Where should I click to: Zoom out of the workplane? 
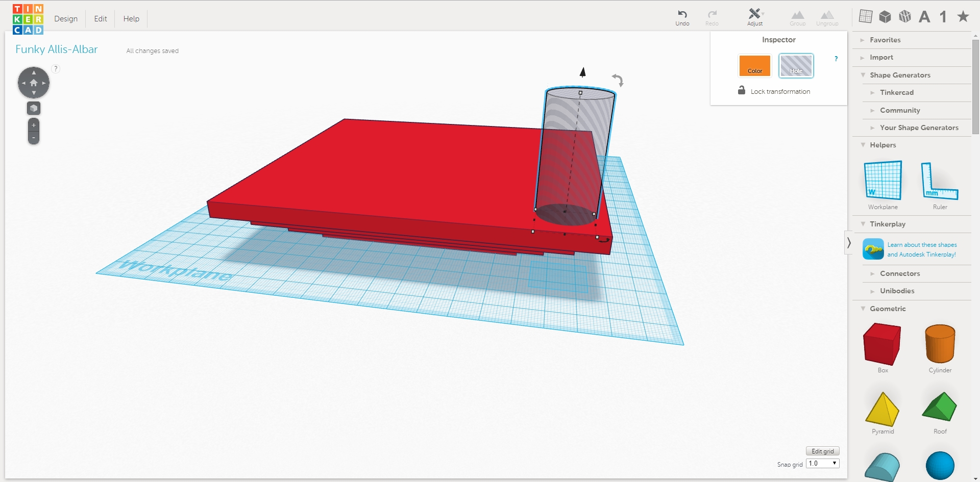pyautogui.click(x=34, y=138)
